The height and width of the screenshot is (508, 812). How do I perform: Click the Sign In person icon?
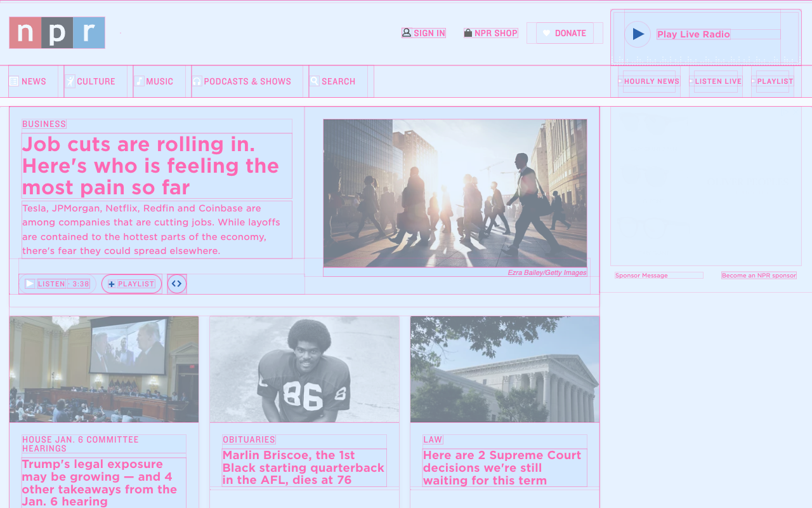click(x=407, y=33)
